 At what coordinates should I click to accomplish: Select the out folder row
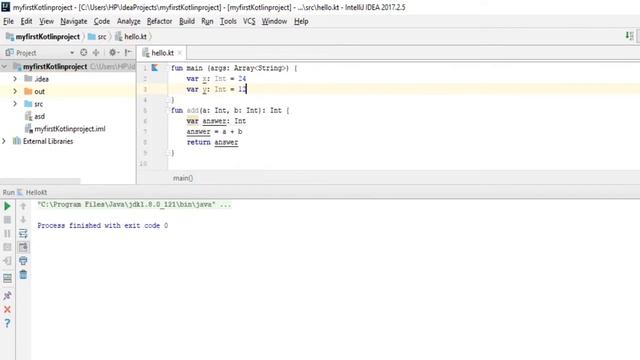pos(68,91)
